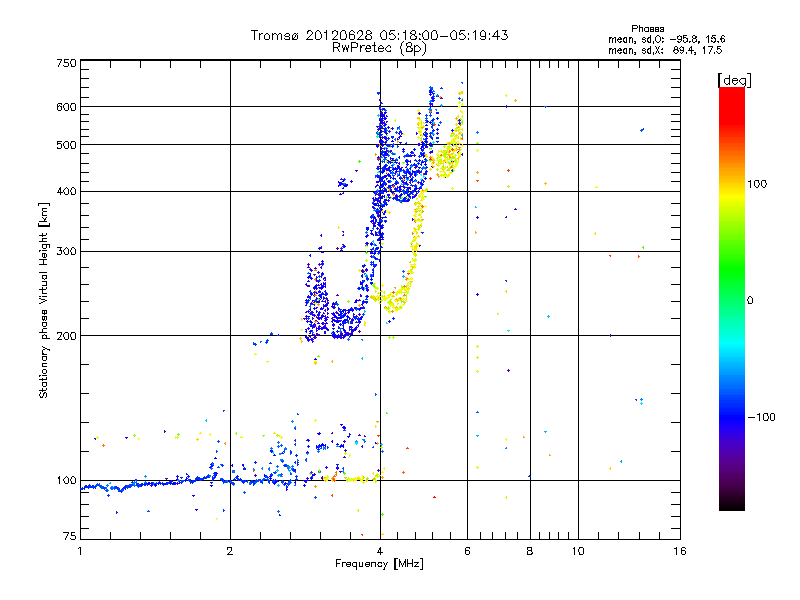Click the 'Phases' header text

pos(647,29)
